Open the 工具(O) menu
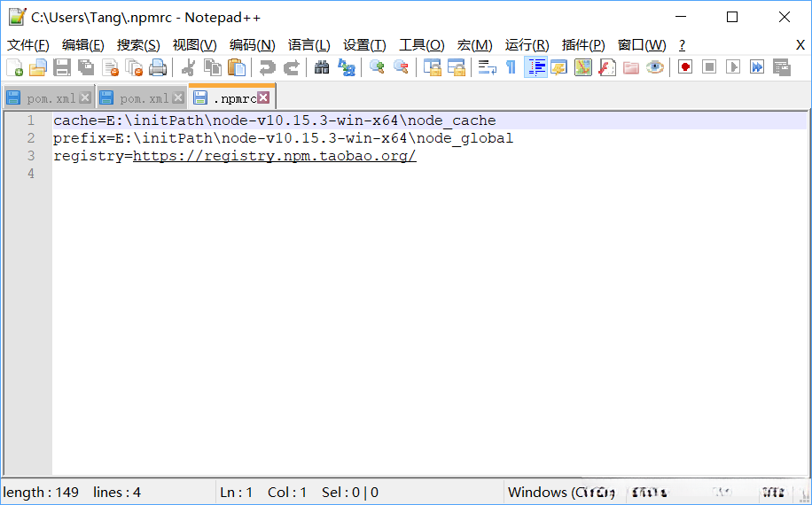 coord(422,45)
